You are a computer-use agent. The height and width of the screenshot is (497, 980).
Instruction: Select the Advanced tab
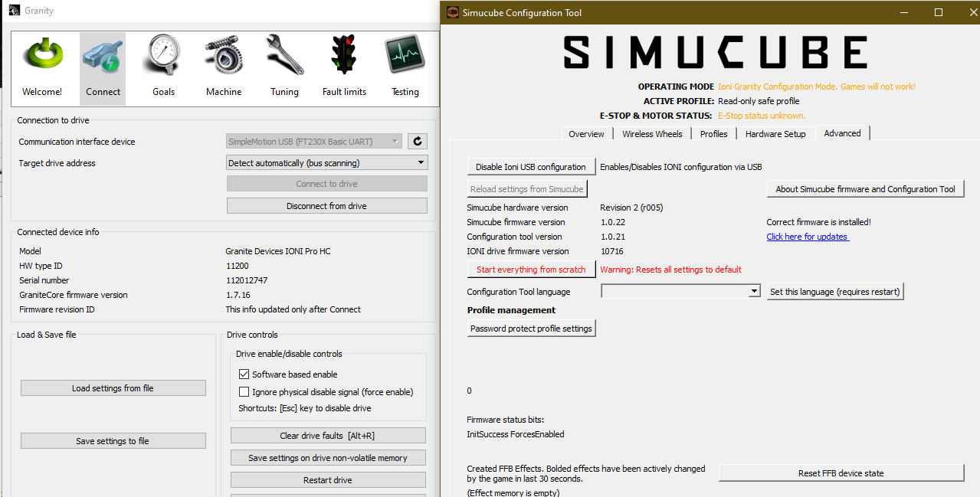pyautogui.click(x=842, y=133)
